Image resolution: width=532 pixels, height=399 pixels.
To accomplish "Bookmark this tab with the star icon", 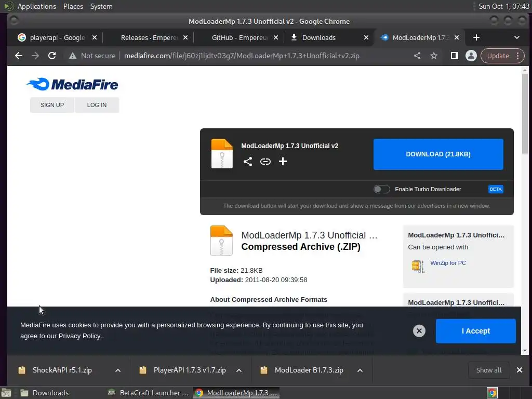I will click(434, 56).
